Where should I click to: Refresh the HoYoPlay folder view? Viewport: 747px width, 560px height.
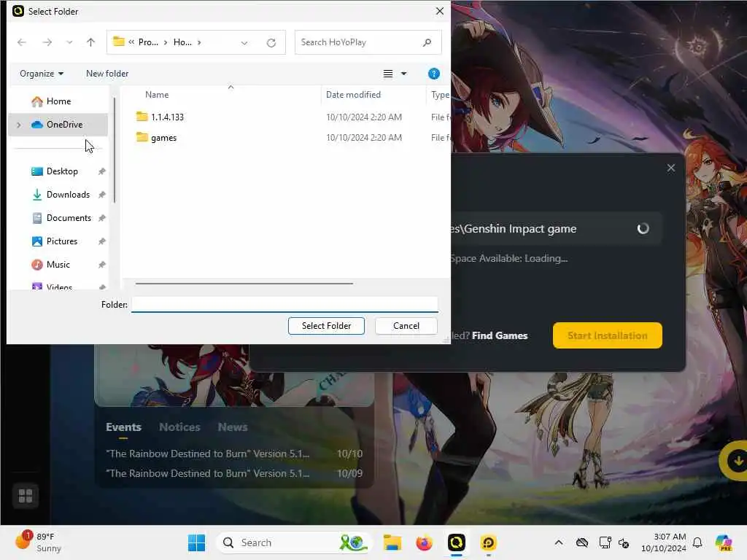[271, 43]
